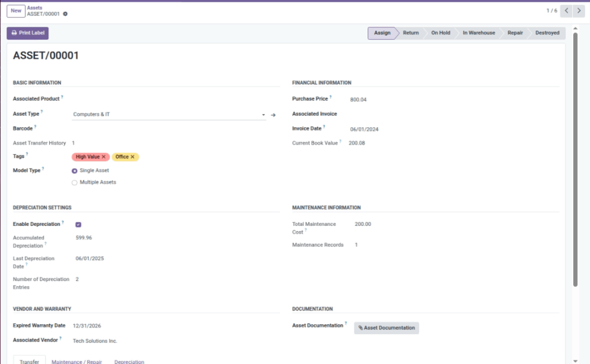Open the gear actions menu beside ASSET/00001
Viewport: 590px width, 364px height.
65,14
